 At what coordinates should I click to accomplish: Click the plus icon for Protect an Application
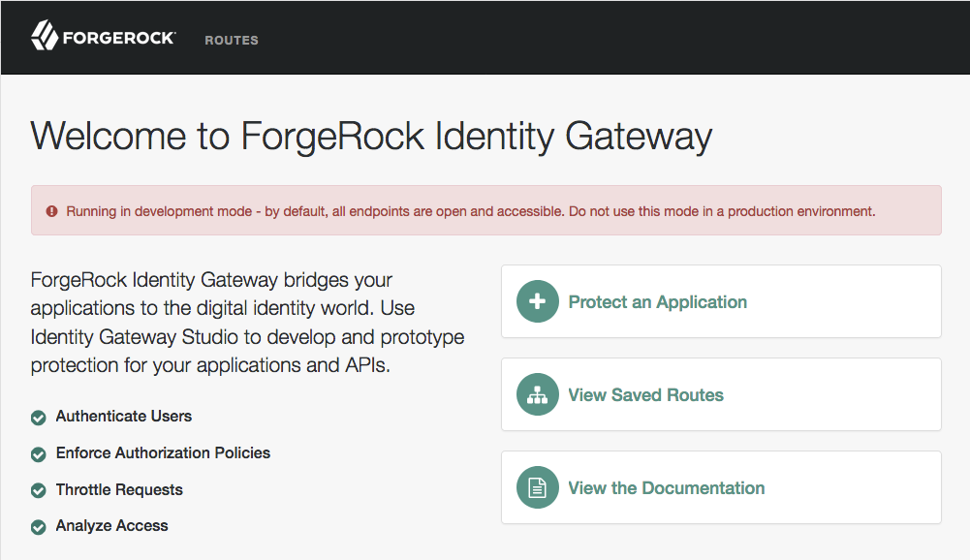538,301
